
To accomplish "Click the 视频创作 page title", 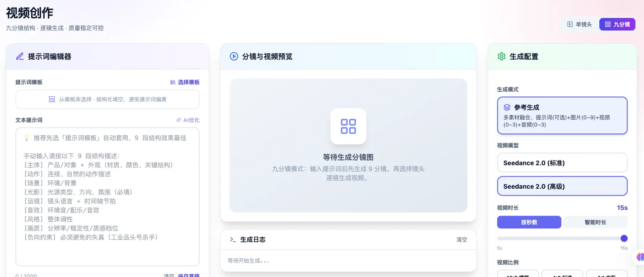I will [30, 13].
